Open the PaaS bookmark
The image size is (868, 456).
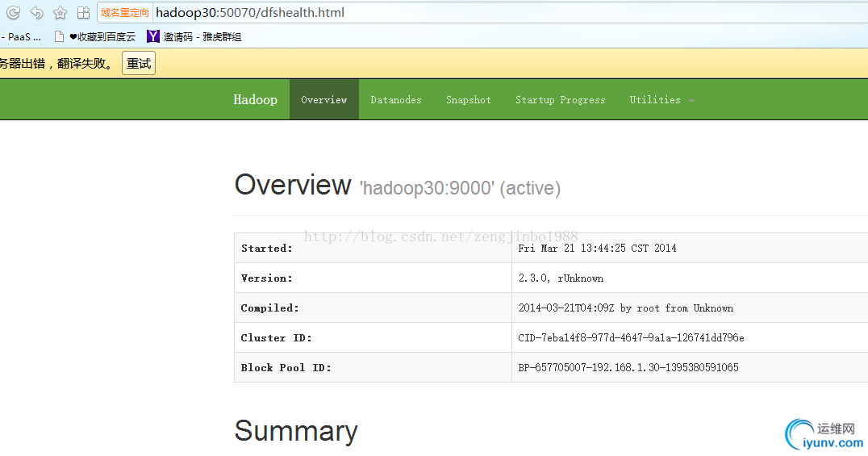pos(21,36)
